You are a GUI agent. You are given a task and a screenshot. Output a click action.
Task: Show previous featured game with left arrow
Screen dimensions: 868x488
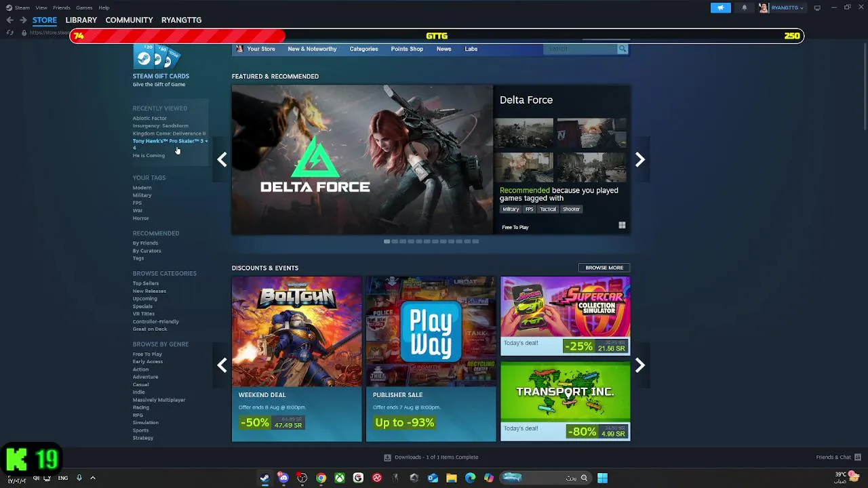tap(222, 159)
